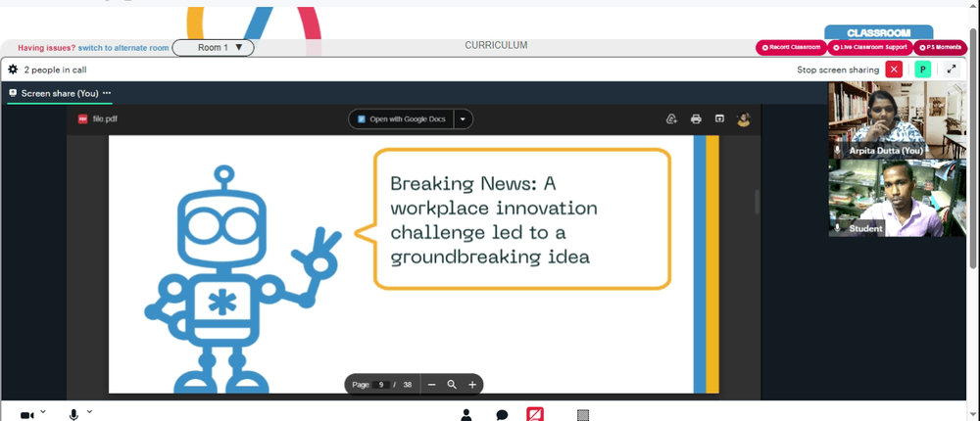The image size is (980, 421).
Task: Print the PDF using printer icon
Action: (x=696, y=118)
